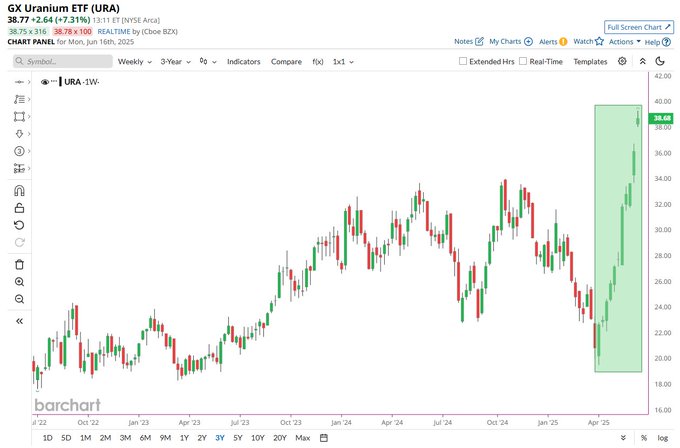Toggle the lock drawings padlock
Image resolution: width=680 pixels, height=448 pixels.
pos(19,208)
